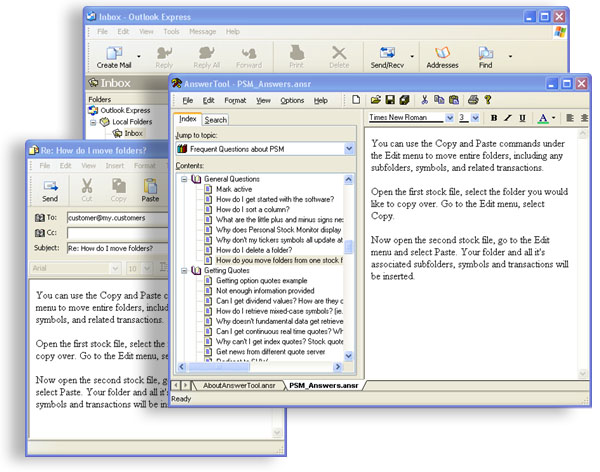Collapse the General Questions tree node
The width and height of the screenshot is (600, 472).
(x=184, y=179)
